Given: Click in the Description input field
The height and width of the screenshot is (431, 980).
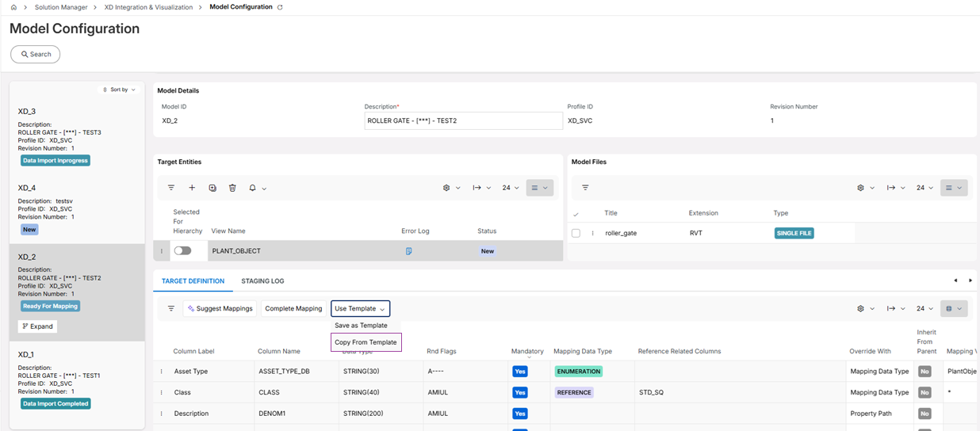Looking at the screenshot, I should [x=463, y=120].
